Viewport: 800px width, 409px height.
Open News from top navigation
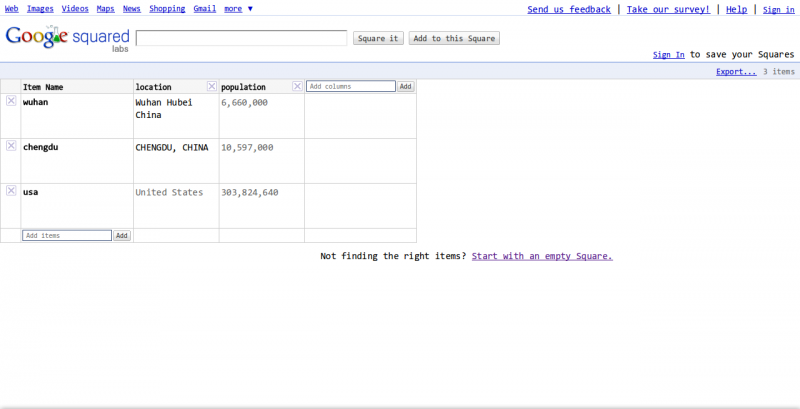pos(132,9)
